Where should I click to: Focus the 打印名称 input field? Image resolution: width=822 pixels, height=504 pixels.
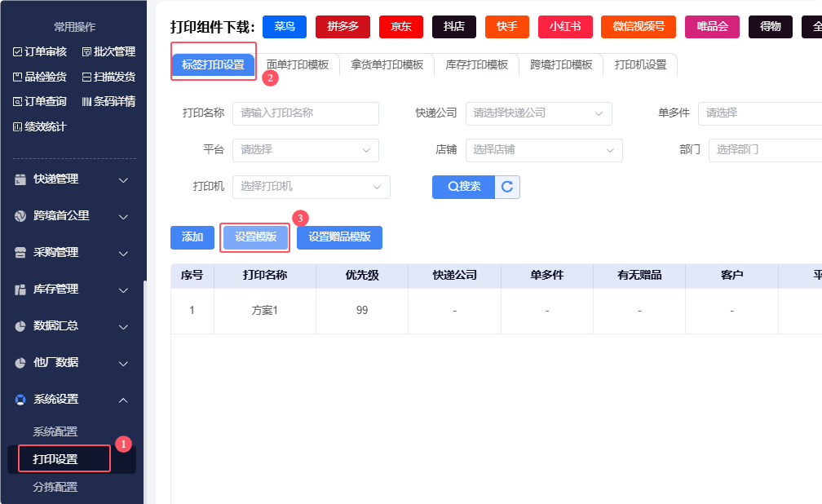306,113
